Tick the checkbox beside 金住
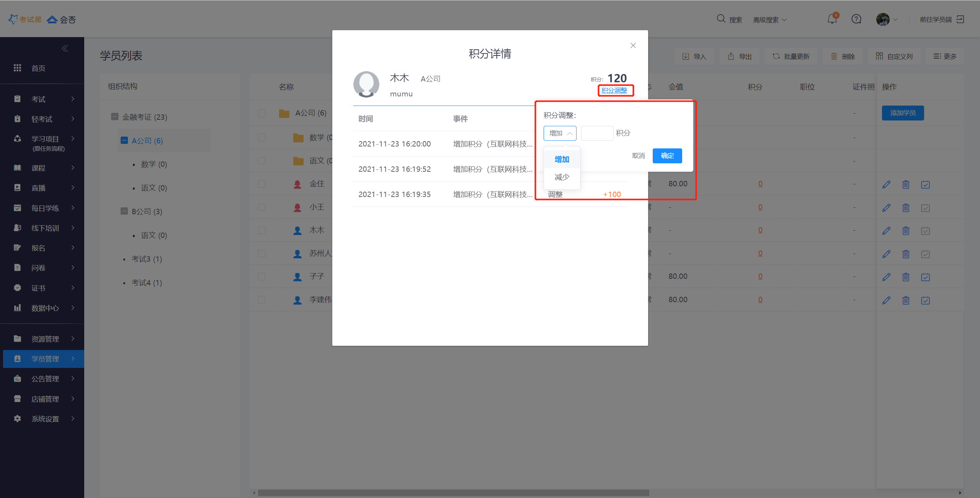 pos(262,184)
